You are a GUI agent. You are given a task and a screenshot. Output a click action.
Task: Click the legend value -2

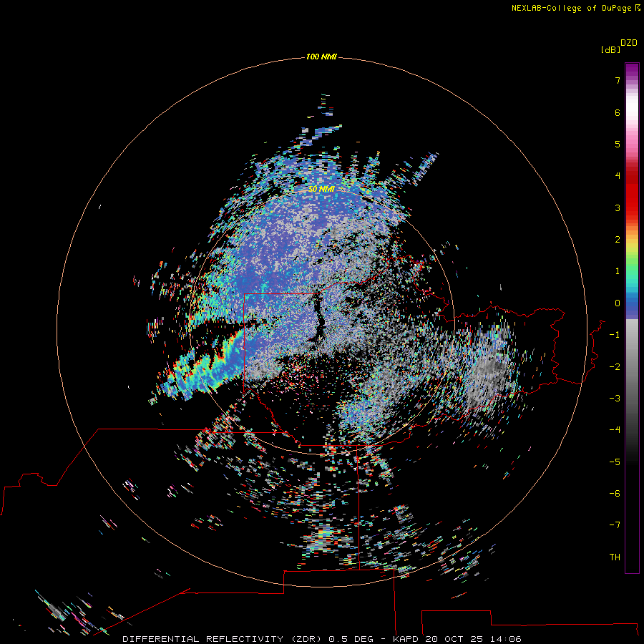(x=615, y=367)
